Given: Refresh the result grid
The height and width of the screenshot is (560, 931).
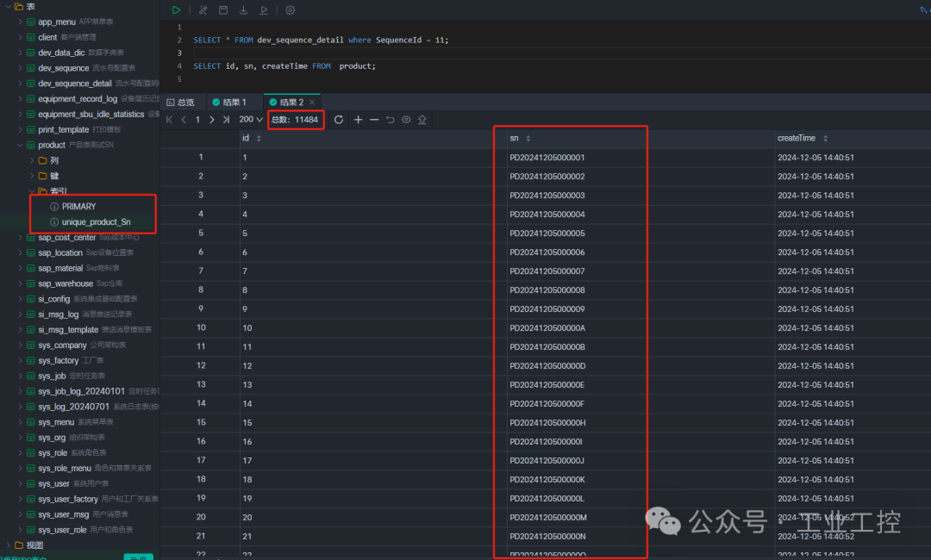Looking at the screenshot, I should pos(339,120).
